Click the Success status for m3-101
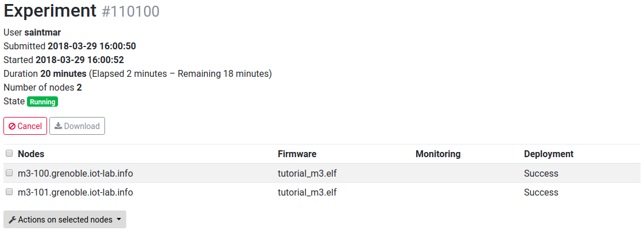The image size is (644, 234). tap(541, 192)
